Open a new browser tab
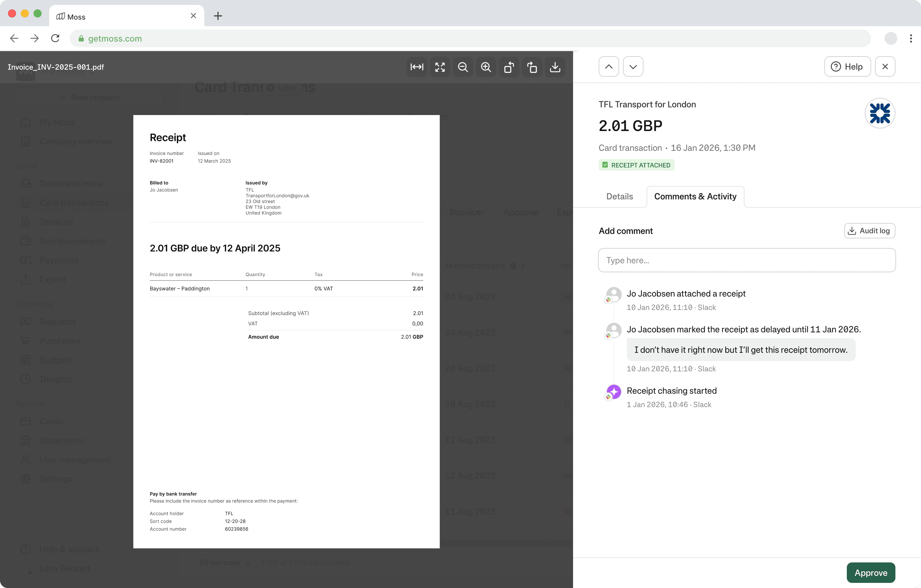Image resolution: width=921 pixels, height=588 pixels. 218,16
